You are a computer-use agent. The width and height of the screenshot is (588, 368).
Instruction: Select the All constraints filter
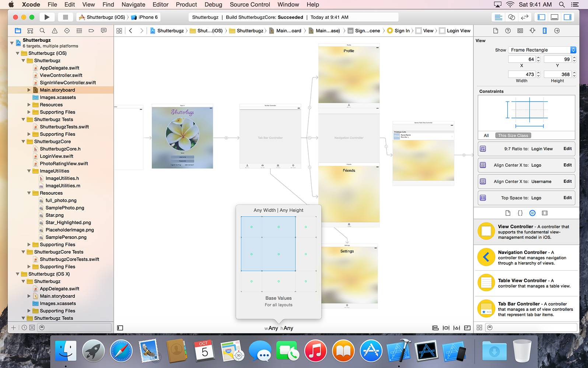(486, 135)
